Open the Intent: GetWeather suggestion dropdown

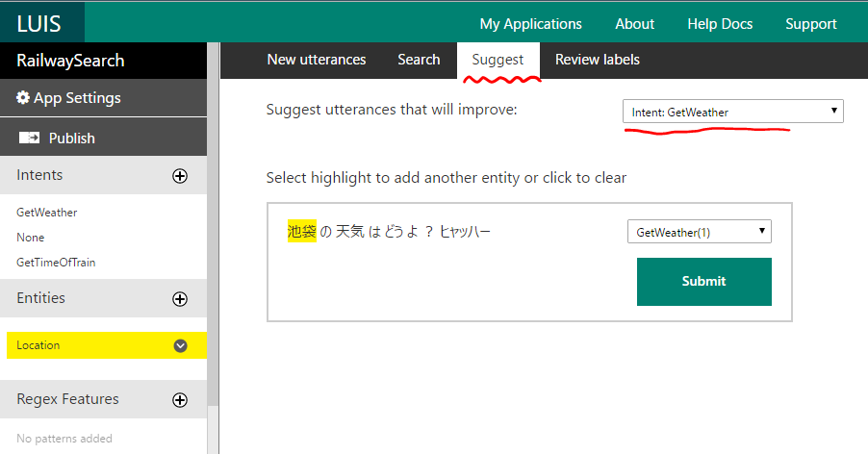[x=733, y=112]
